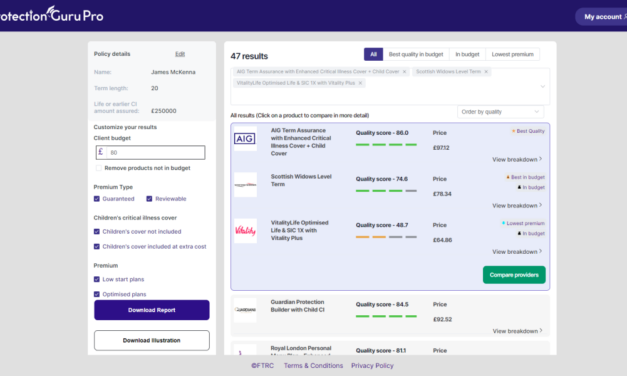
Task: Select Guardian Protection Builder product name
Action: [x=298, y=306]
